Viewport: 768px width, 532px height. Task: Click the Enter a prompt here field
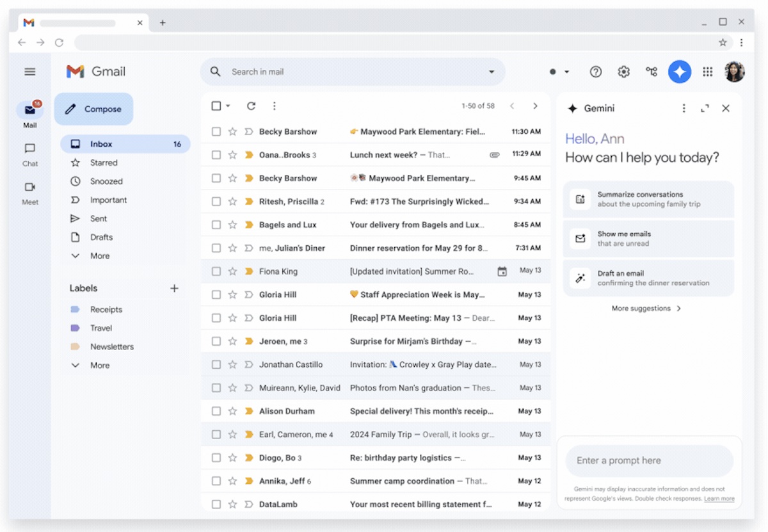[649, 460]
